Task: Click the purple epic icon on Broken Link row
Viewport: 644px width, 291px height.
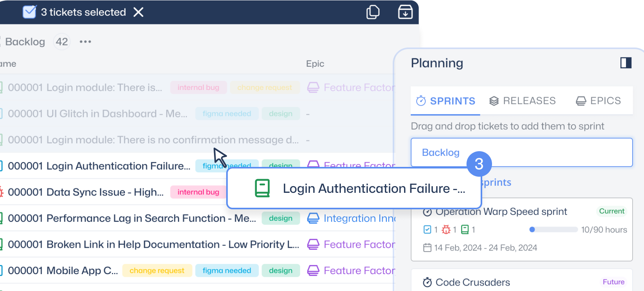Action: (x=313, y=244)
